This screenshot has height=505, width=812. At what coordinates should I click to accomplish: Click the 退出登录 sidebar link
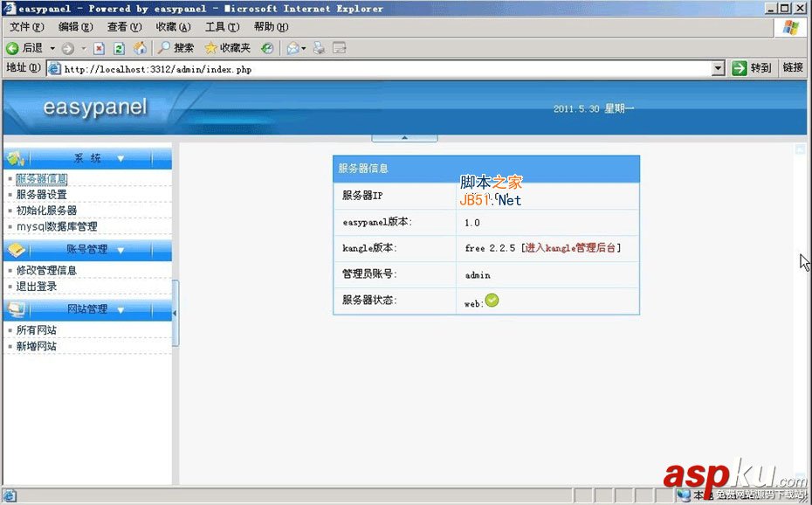tap(38, 285)
